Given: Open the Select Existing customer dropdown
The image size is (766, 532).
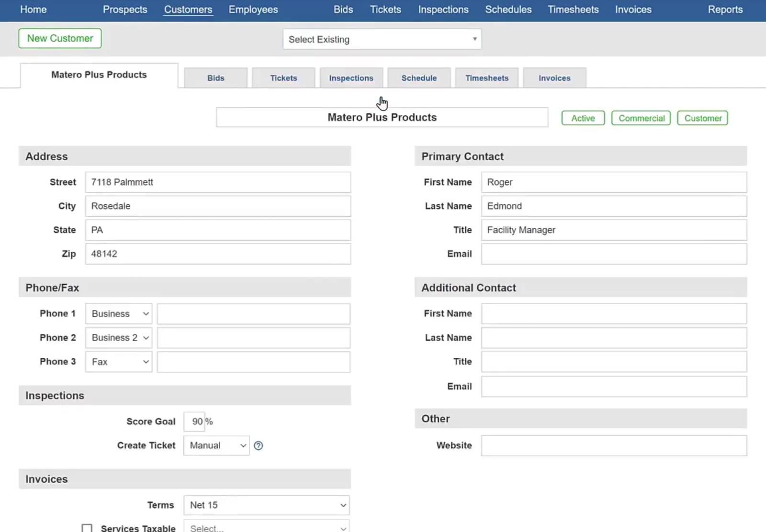Looking at the screenshot, I should coord(382,39).
